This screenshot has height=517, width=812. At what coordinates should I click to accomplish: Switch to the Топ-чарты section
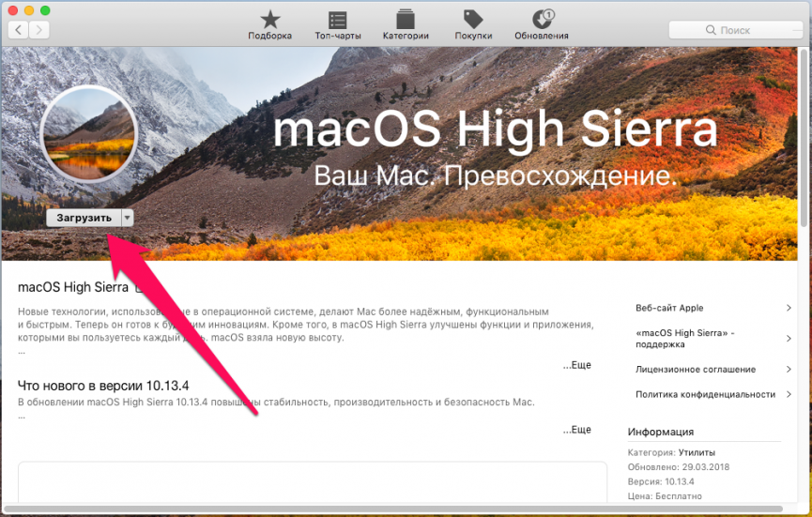pyautogui.click(x=338, y=24)
